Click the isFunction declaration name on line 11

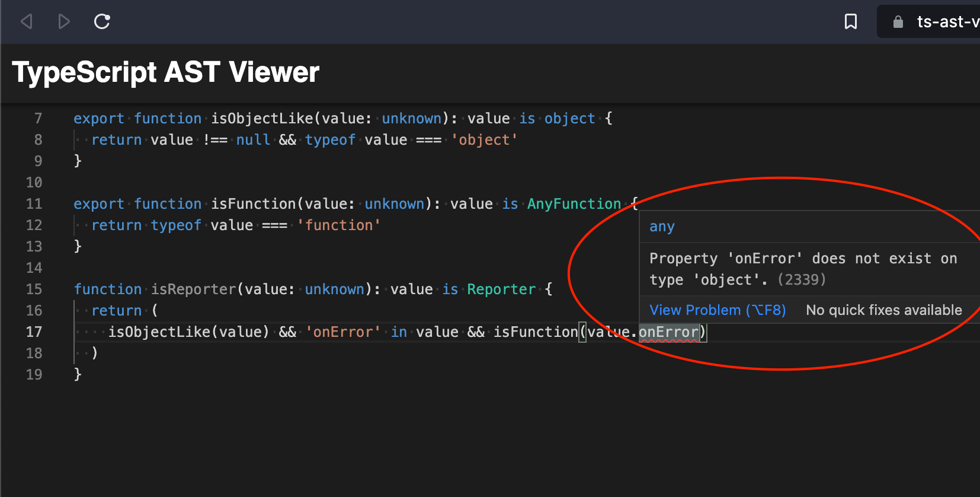(254, 204)
